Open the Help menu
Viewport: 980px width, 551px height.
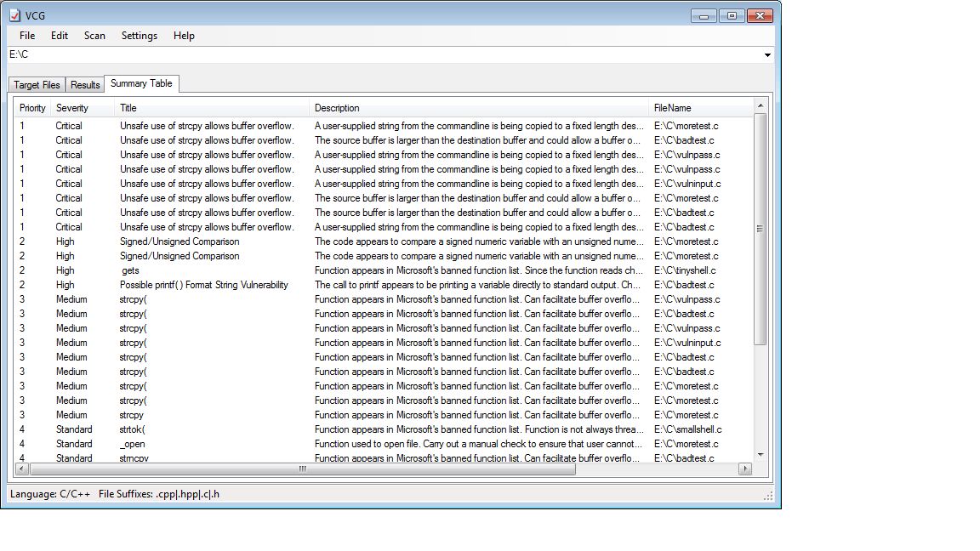(184, 36)
